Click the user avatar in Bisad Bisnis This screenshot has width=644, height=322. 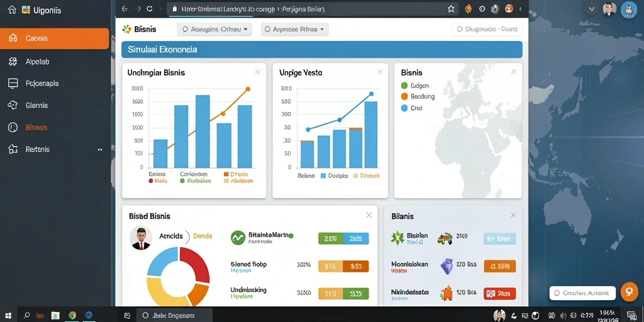click(x=141, y=238)
